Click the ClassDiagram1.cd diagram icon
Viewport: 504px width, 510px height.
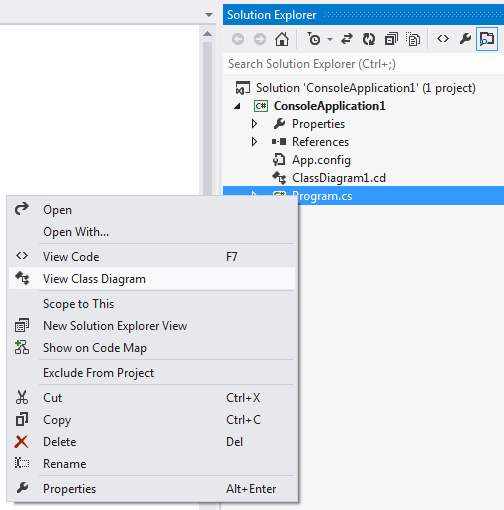pos(279,178)
